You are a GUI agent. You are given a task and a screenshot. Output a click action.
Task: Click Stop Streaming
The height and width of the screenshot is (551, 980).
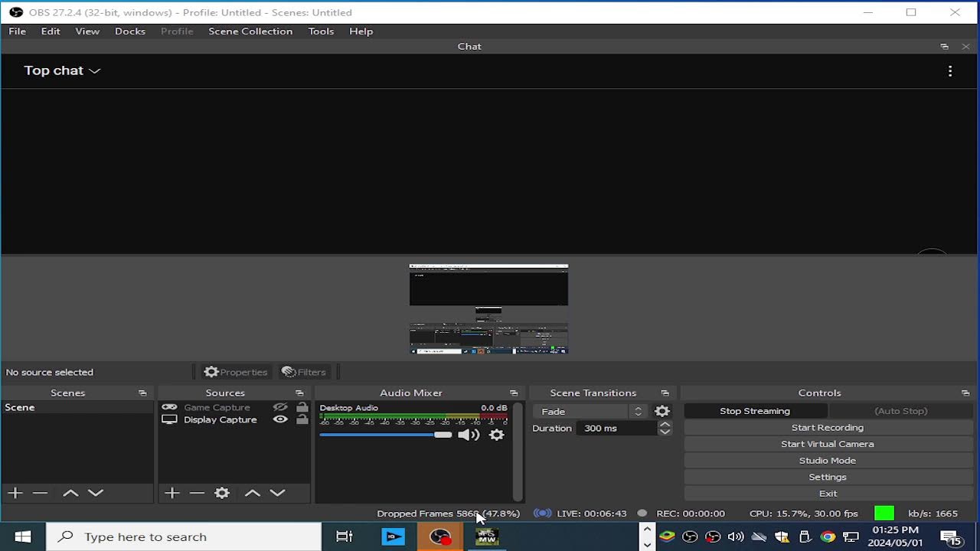[x=755, y=411]
